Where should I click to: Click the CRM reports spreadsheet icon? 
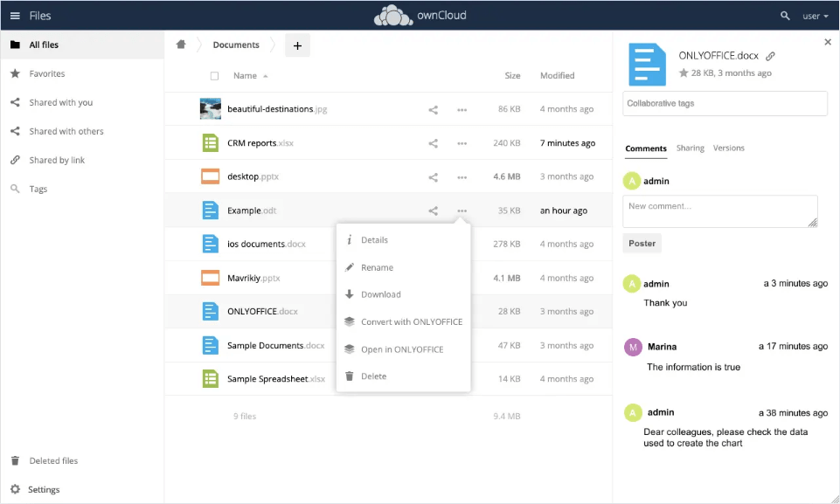click(210, 143)
